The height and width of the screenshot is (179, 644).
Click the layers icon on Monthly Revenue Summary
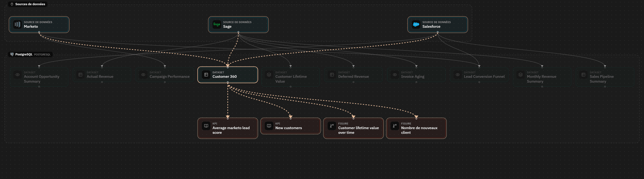(x=520, y=75)
